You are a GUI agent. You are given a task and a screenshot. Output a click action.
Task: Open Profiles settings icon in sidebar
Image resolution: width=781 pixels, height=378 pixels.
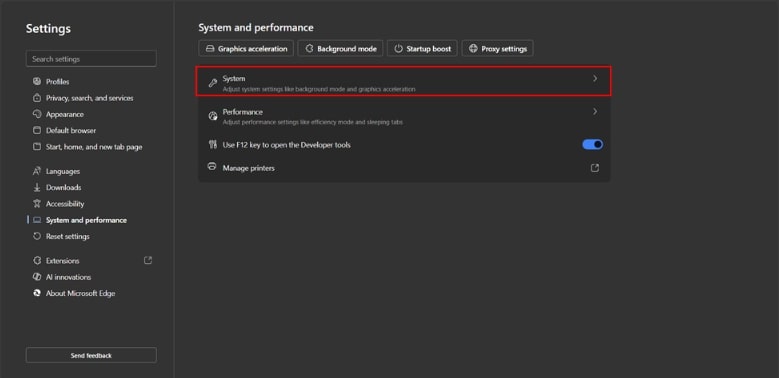(x=36, y=81)
